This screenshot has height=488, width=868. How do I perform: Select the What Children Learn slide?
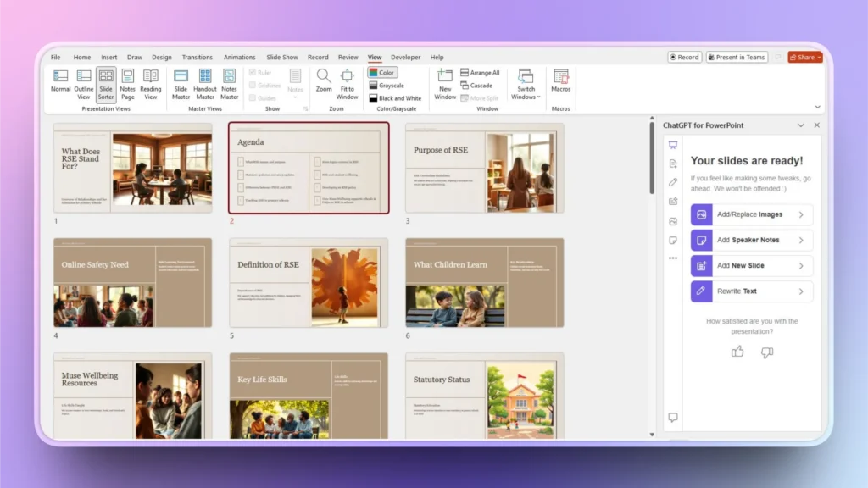click(484, 284)
